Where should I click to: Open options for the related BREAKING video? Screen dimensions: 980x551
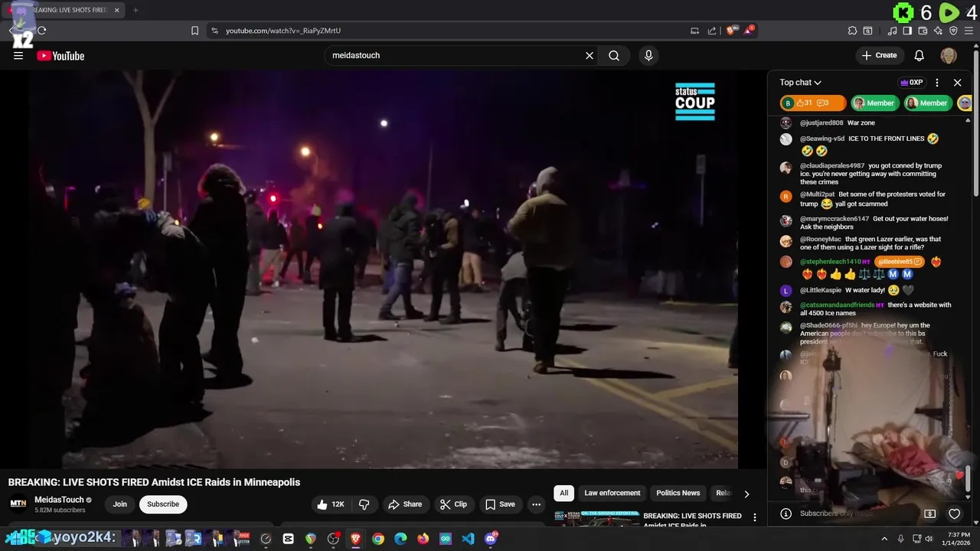click(x=755, y=517)
